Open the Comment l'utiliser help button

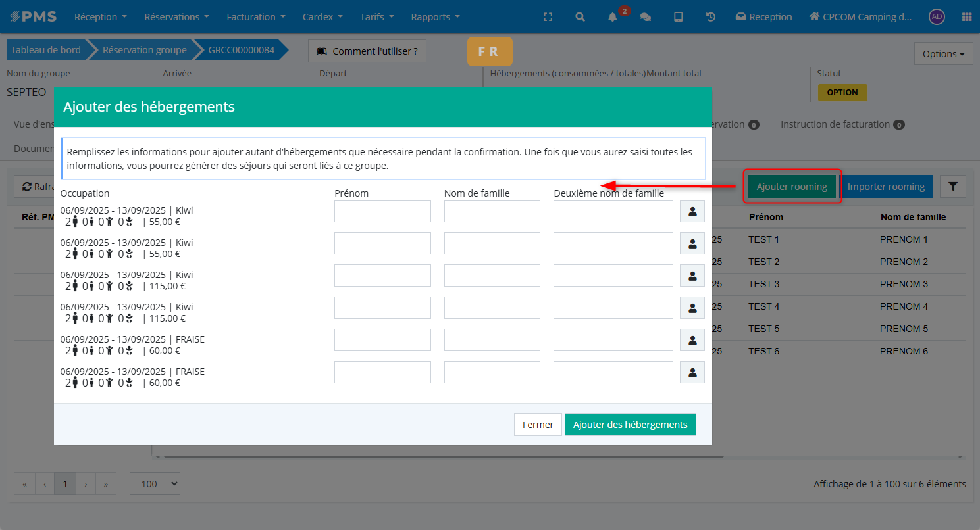[367, 51]
